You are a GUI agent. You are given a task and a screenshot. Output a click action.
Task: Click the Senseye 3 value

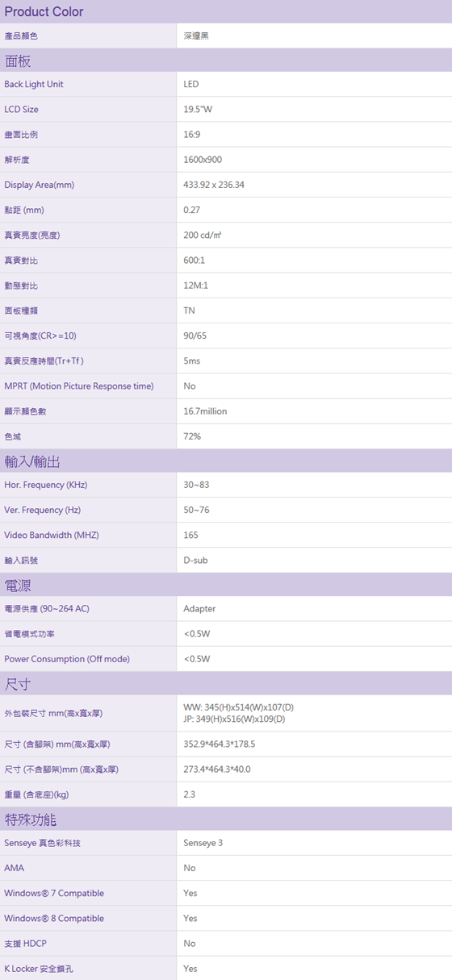click(203, 844)
